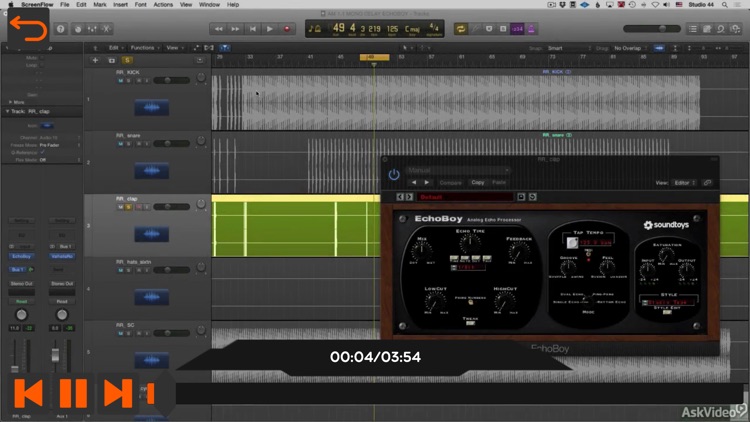Viewport: 750px width, 422px height.
Task: Open the media Browsers panel
Action: coord(735,29)
